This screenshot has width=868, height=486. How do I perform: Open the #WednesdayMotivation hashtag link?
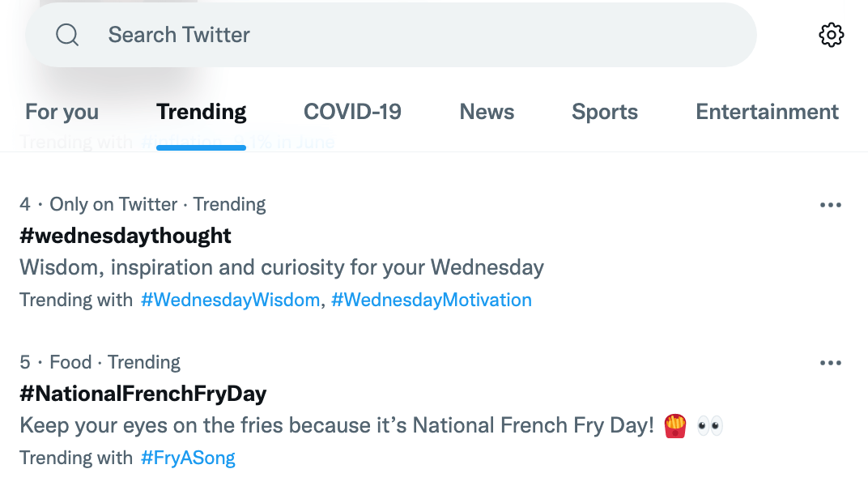pyautogui.click(x=432, y=300)
